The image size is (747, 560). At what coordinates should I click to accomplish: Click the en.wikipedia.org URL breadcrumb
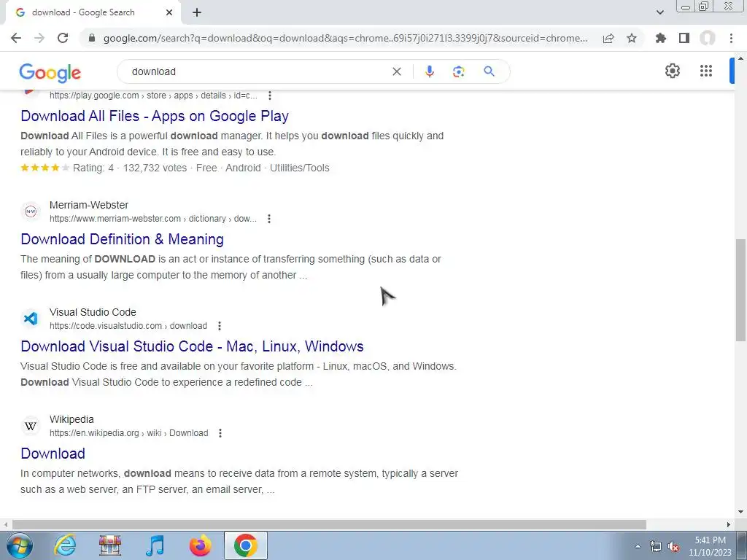click(x=128, y=433)
